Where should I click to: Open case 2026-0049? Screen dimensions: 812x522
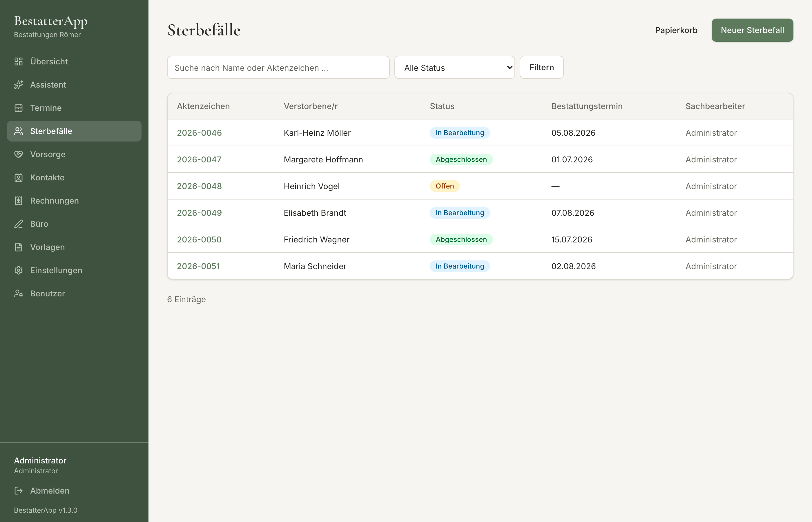199,213
